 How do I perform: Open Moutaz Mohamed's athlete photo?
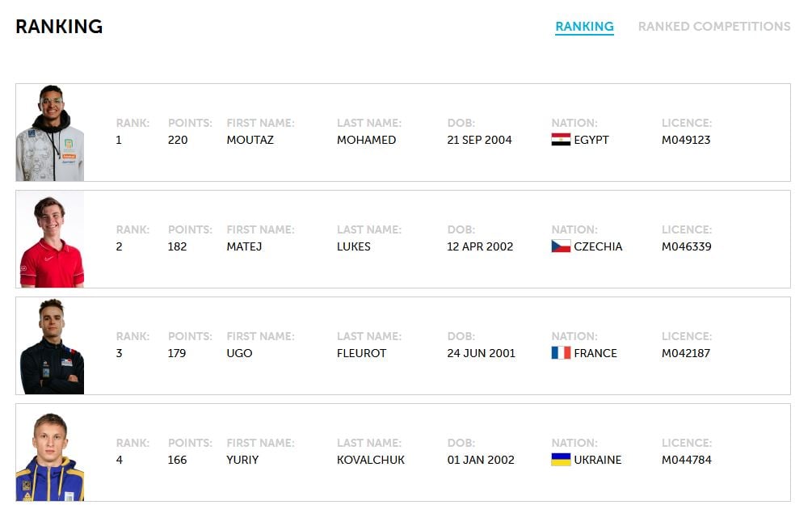[50, 133]
